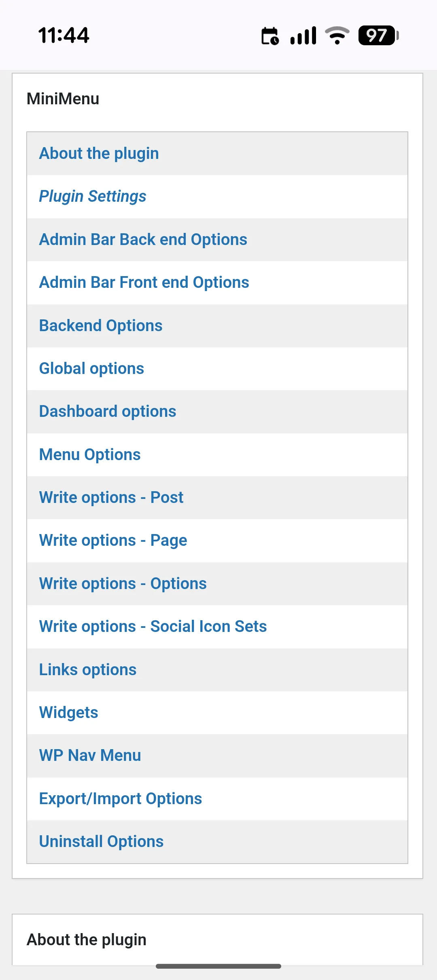The image size is (437, 980).
Task: Open the Widgets section link
Action: pos(68,713)
